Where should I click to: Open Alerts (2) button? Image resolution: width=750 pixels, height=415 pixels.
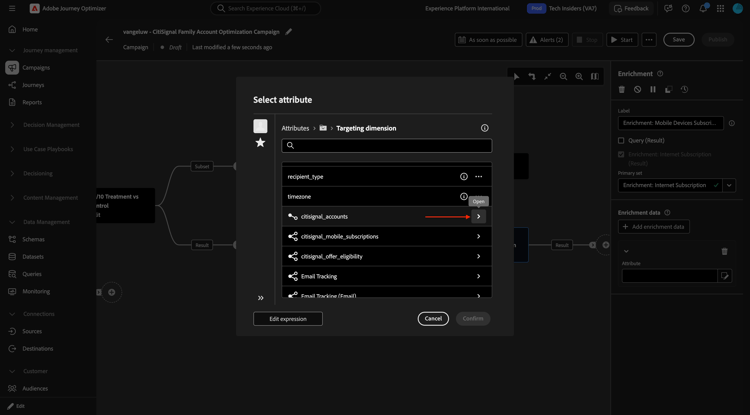click(x=547, y=40)
